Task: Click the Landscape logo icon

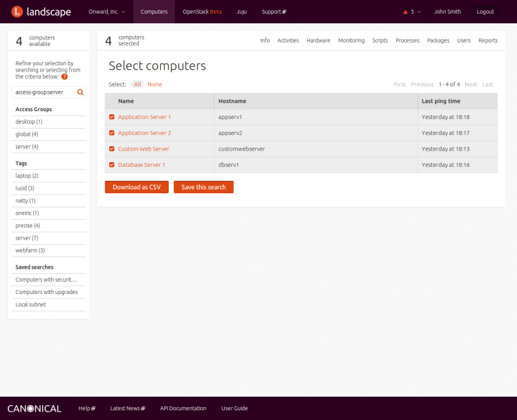Action: (x=16, y=12)
